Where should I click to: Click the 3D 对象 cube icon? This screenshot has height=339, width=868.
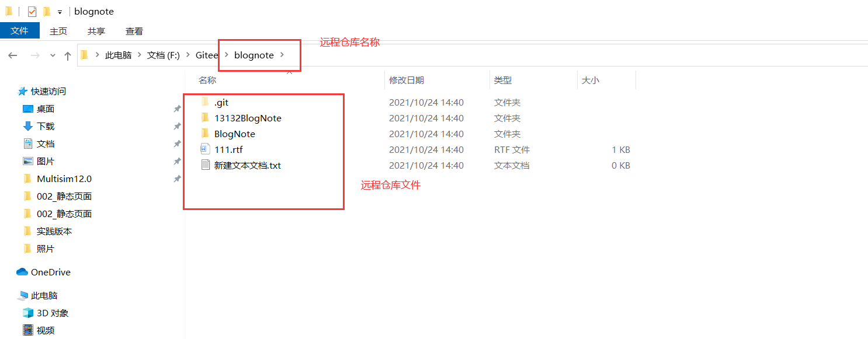click(x=27, y=313)
